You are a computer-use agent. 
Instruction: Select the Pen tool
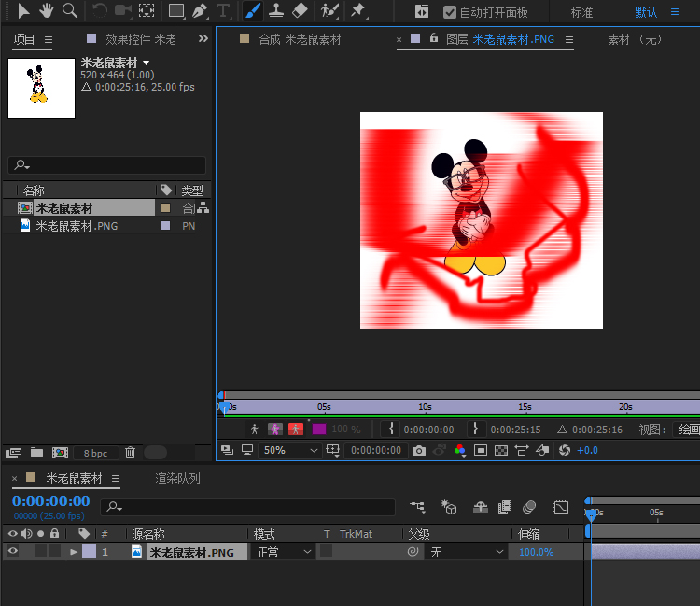(x=200, y=10)
